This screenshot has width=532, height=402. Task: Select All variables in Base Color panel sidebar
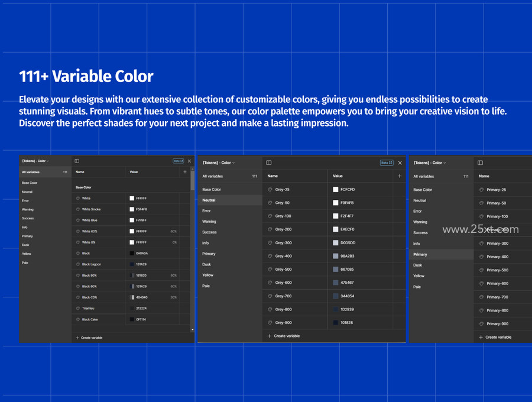pyautogui.click(x=45, y=172)
